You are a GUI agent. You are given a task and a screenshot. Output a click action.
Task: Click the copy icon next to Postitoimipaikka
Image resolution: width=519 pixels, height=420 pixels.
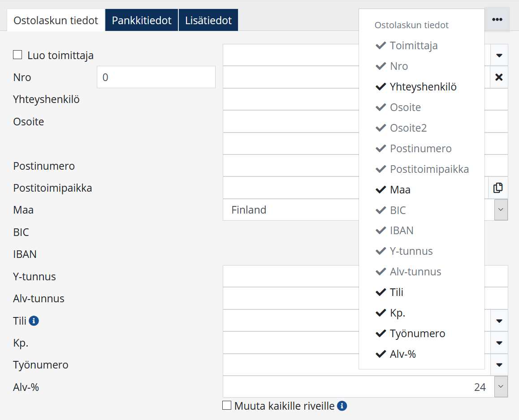pos(498,188)
